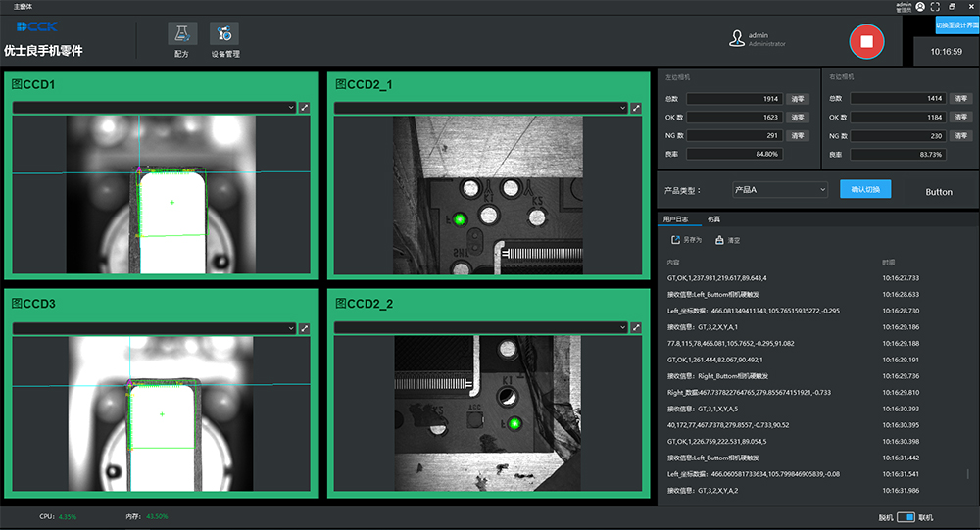The image size is (980, 530).
Task: Select the 用户日志 user log tab
Action: point(676,219)
